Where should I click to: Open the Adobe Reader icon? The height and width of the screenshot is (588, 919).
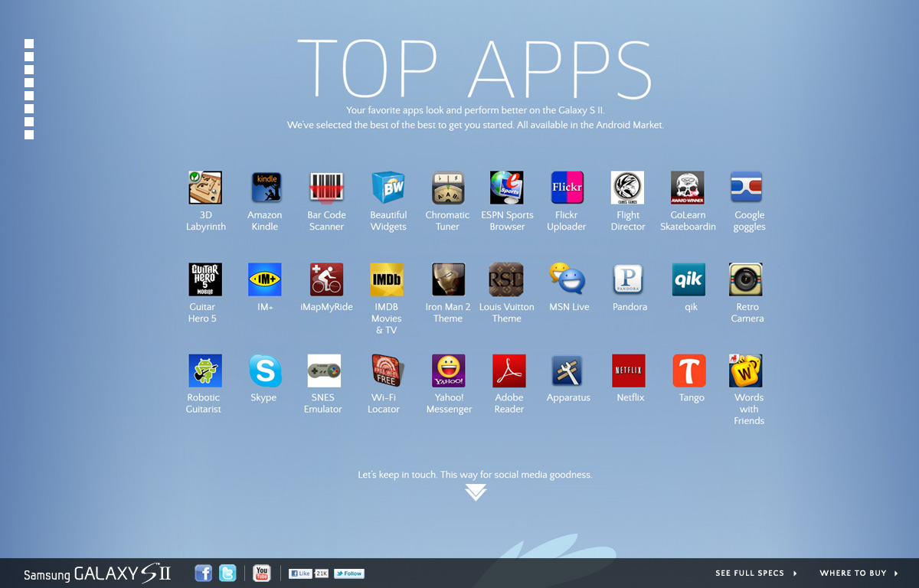tap(509, 371)
